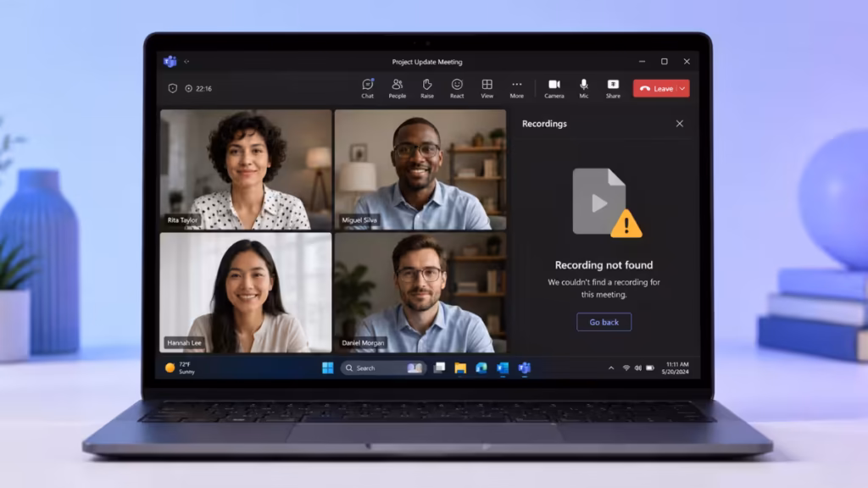Share your screen content
This screenshot has height=488, width=868.
tap(613, 88)
